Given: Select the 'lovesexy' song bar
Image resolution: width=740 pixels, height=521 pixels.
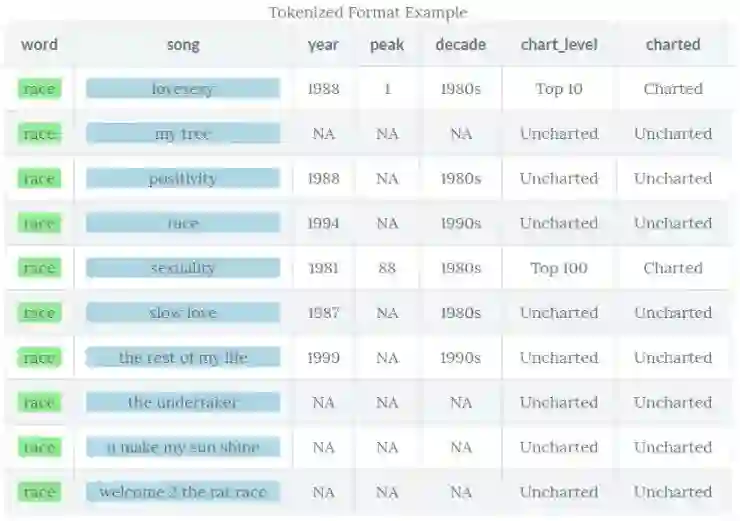Looking at the screenshot, I should pyautogui.click(x=183, y=89).
